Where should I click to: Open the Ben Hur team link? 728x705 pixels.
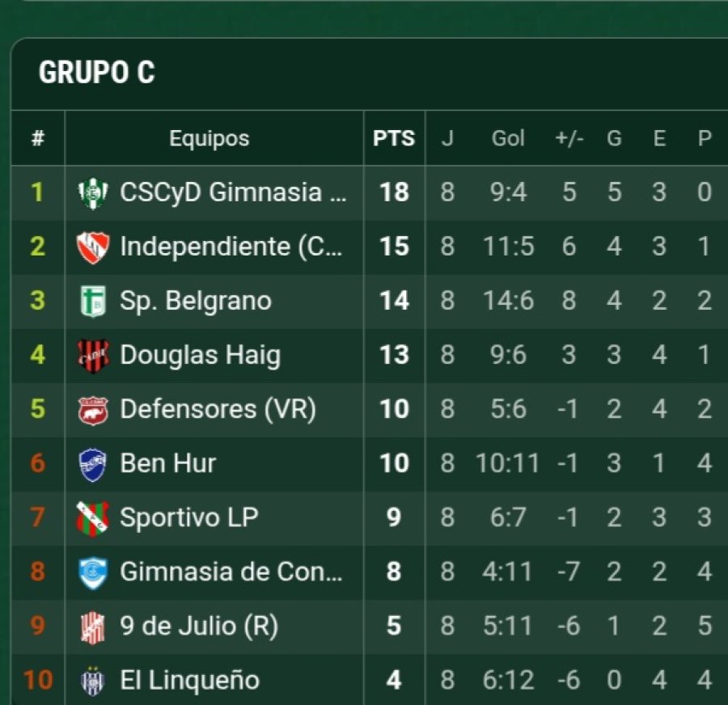click(167, 463)
